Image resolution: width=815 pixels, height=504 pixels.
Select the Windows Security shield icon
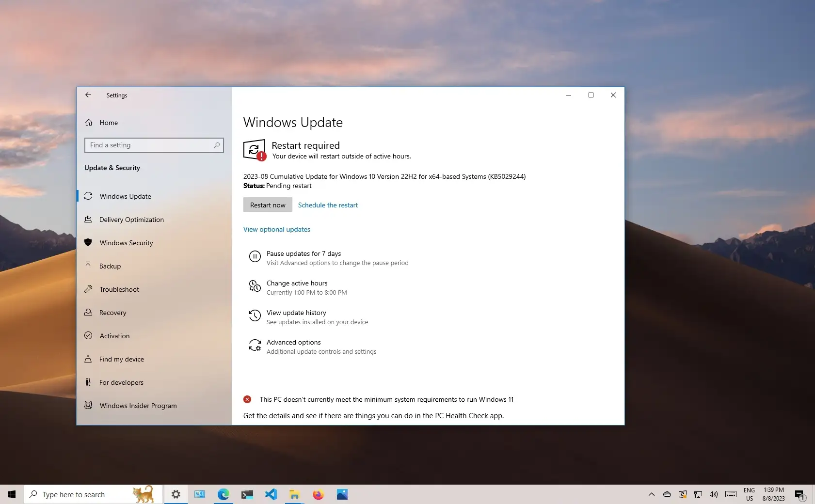coord(88,242)
